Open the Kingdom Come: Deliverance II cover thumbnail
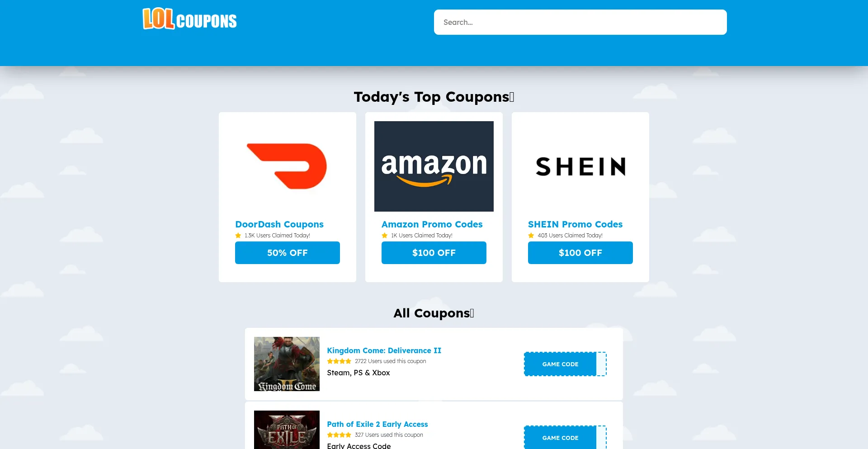 coord(287,364)
